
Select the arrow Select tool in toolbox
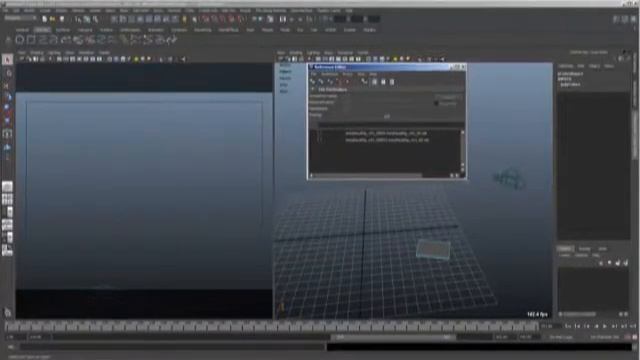(x=7, y=60)
